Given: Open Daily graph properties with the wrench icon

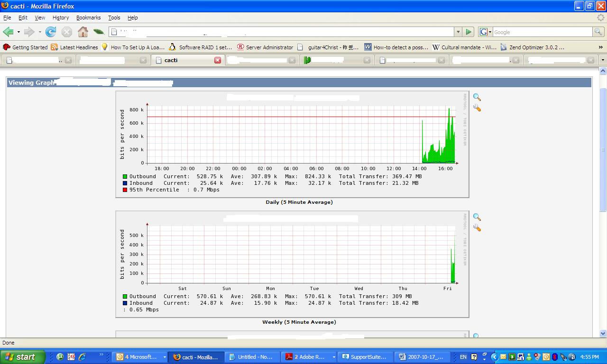Looking at the screenshot, I should (477, 108).
